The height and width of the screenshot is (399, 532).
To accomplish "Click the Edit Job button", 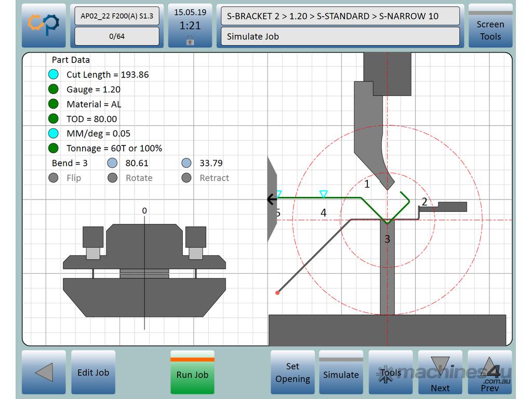I will click(93, 372).
